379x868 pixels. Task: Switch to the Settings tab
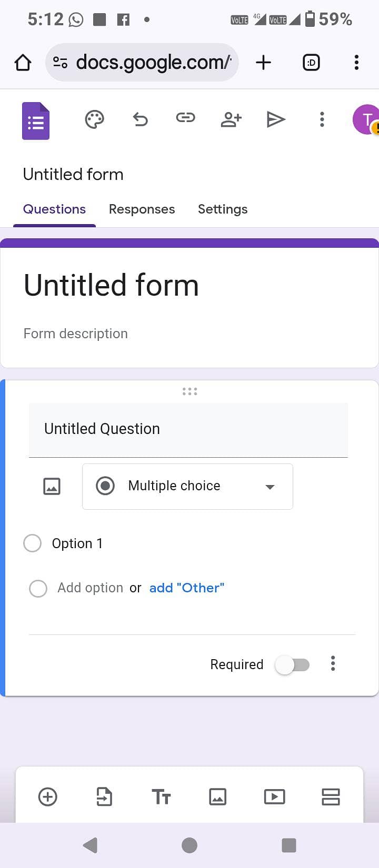223,209
